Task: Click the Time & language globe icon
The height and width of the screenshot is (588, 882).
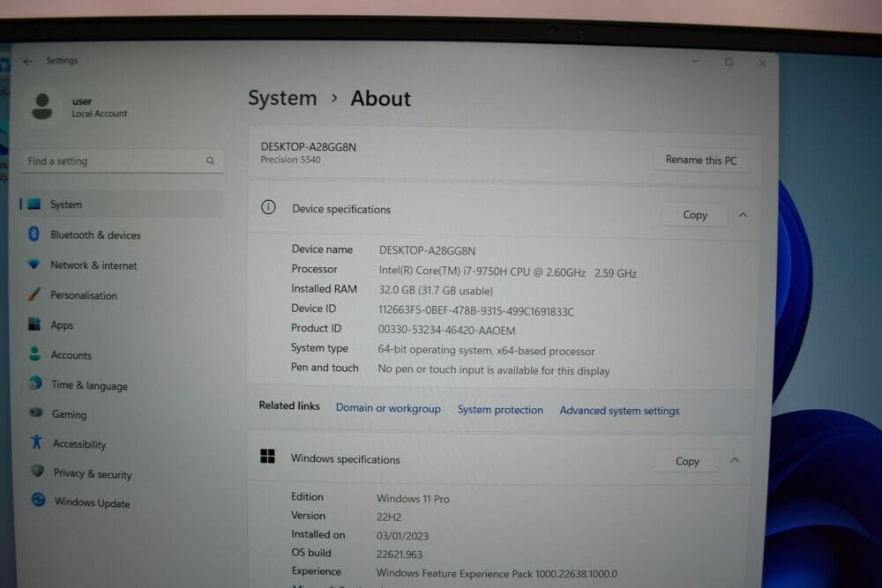Action: tap(35, 383)
